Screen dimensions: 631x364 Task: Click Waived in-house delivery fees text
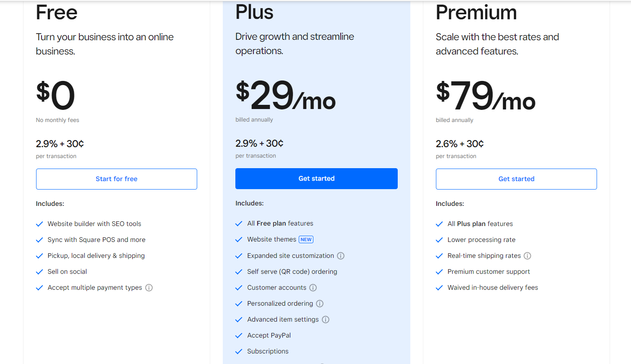[493, 288]
